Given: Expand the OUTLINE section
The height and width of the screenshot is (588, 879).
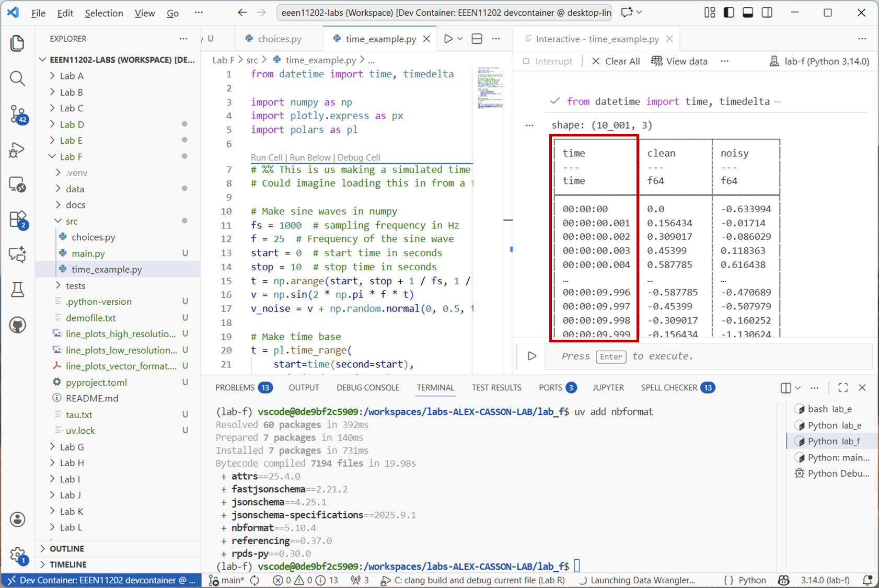Looking at the screenshot, I should point(66,548).
